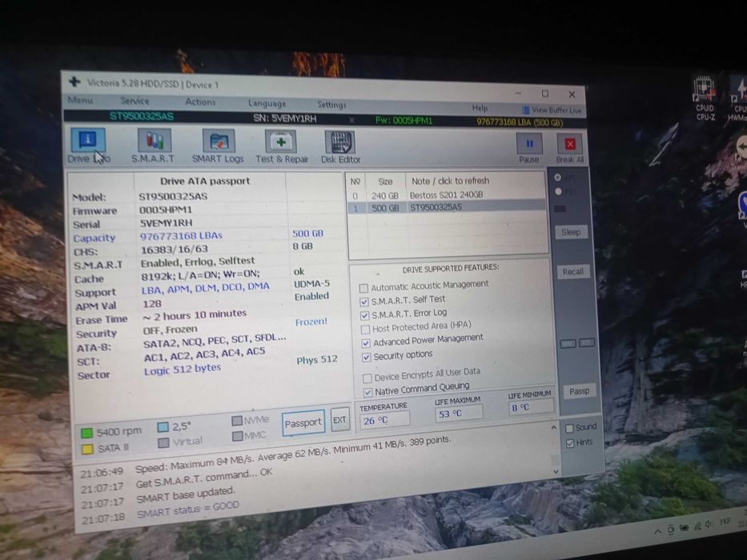Click the green 5400 rpm indicator

click(x=86, y=433)
